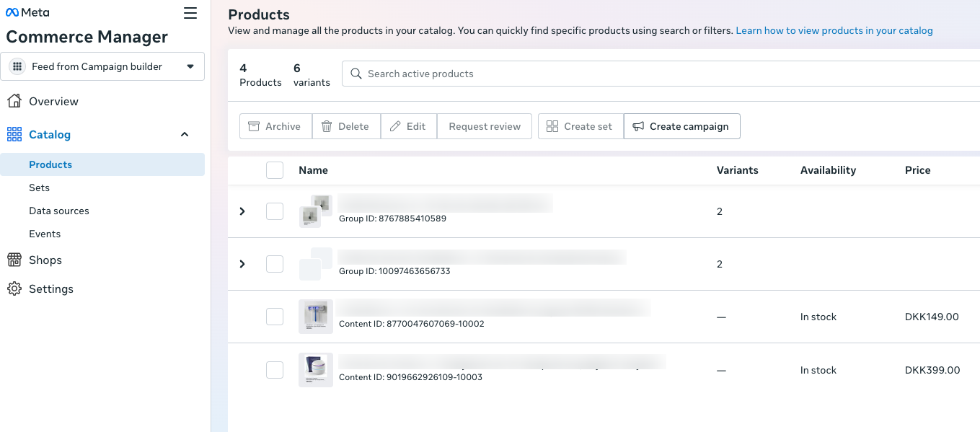Select checkbox for Content ID 9019662926109-10003
Image resolution: width=980 pixels, height=432 pixels.
point(275,370)
